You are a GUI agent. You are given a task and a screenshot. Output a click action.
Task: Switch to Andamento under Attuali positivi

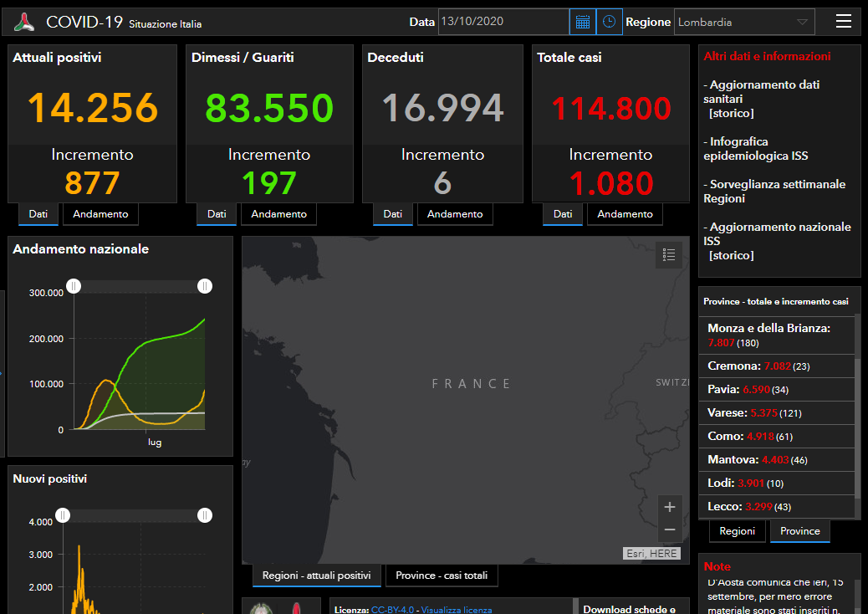click(x=100, y=214)
